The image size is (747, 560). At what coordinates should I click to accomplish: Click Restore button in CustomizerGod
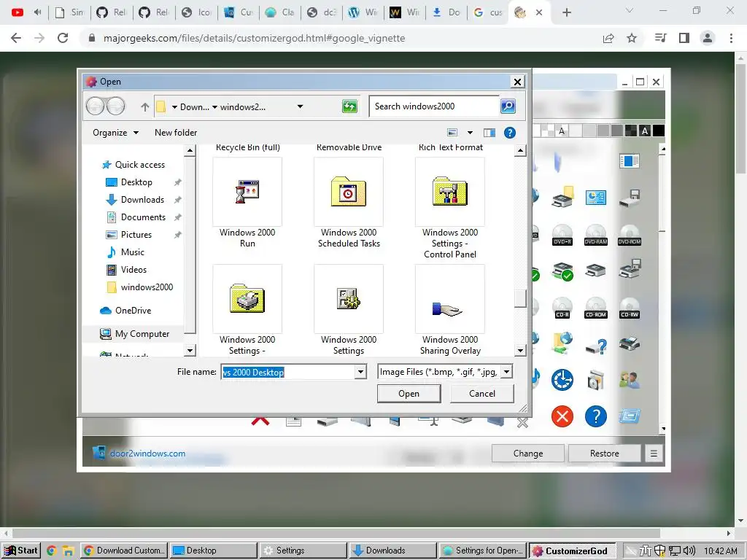(x=604, y=454)
